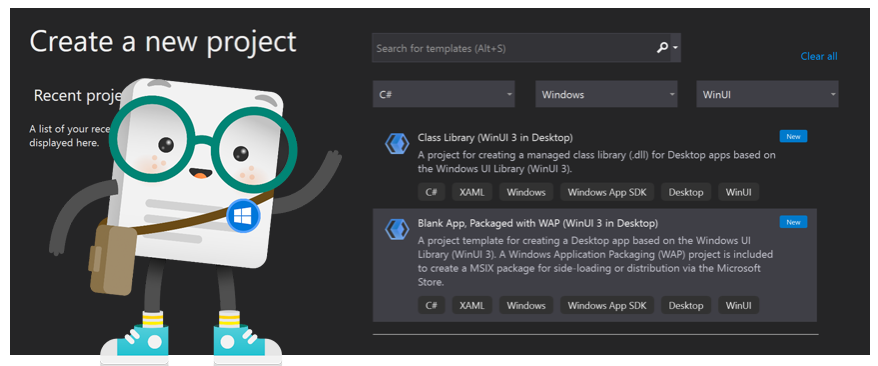Screen dimensions: 878x366
Task: Click XAML tag under Blank App template
Action: click(472, 305)
